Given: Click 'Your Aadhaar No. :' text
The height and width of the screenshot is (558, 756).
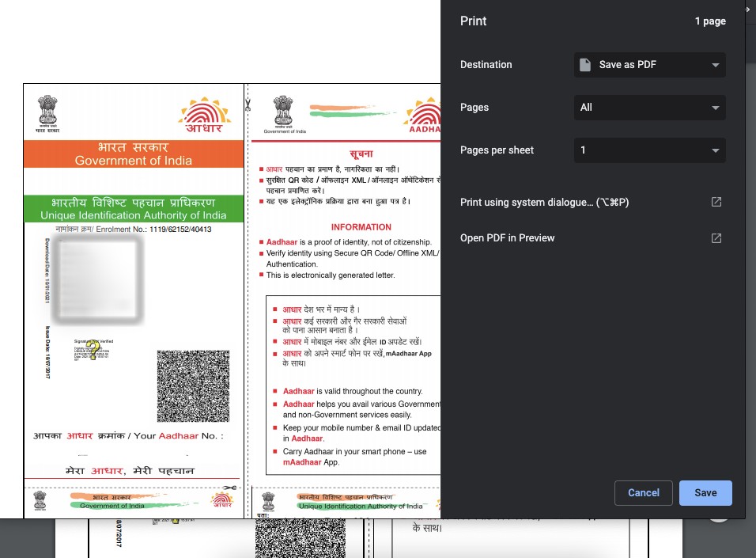Looking at the screenshot, I should [x=179, y=436].
